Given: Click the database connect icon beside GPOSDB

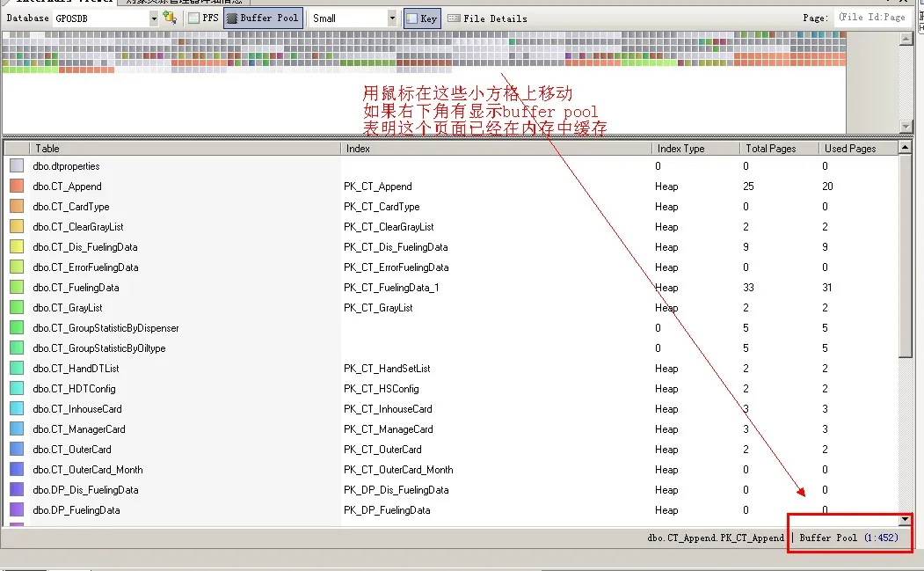Looking at the screenshot, I should pos(170,18).
